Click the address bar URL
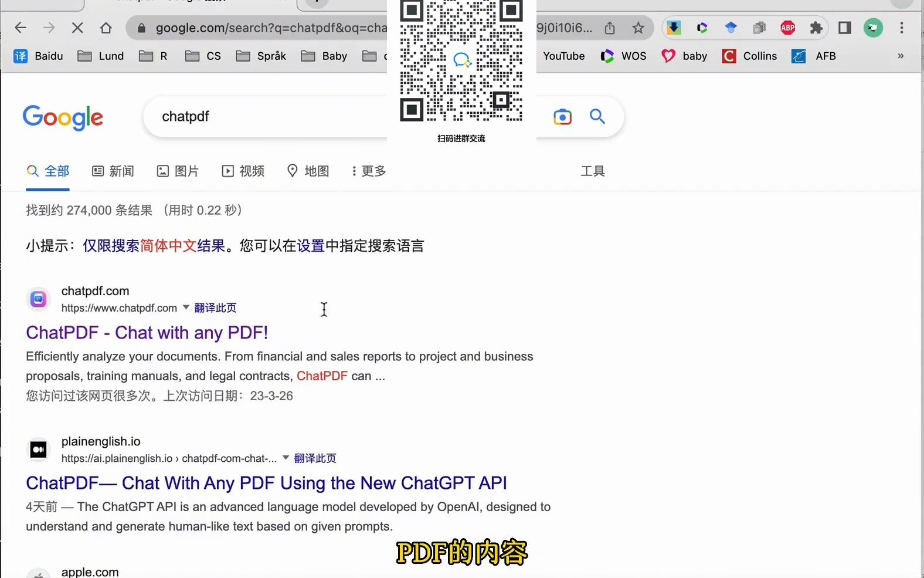 [271, 28]
